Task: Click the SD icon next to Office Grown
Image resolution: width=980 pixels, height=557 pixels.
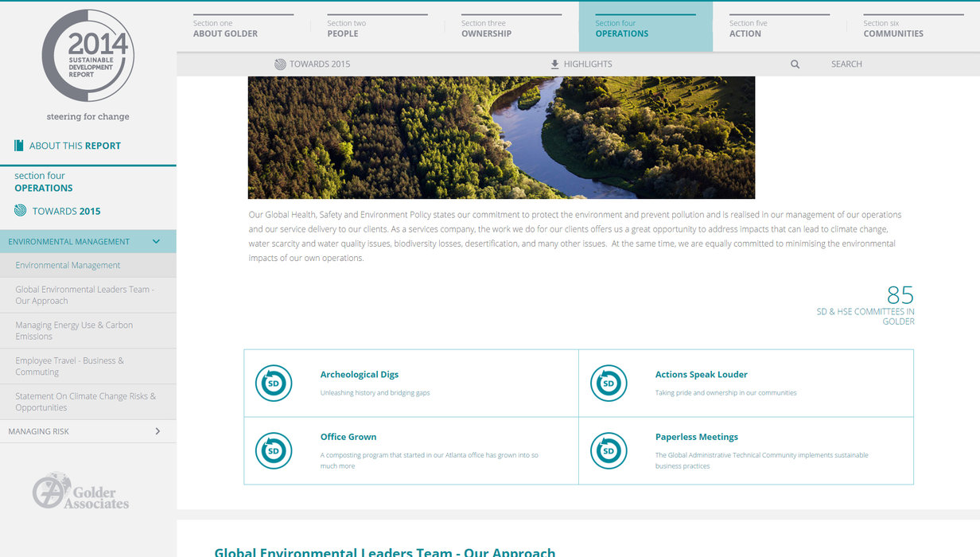Action: coord(274,451)
